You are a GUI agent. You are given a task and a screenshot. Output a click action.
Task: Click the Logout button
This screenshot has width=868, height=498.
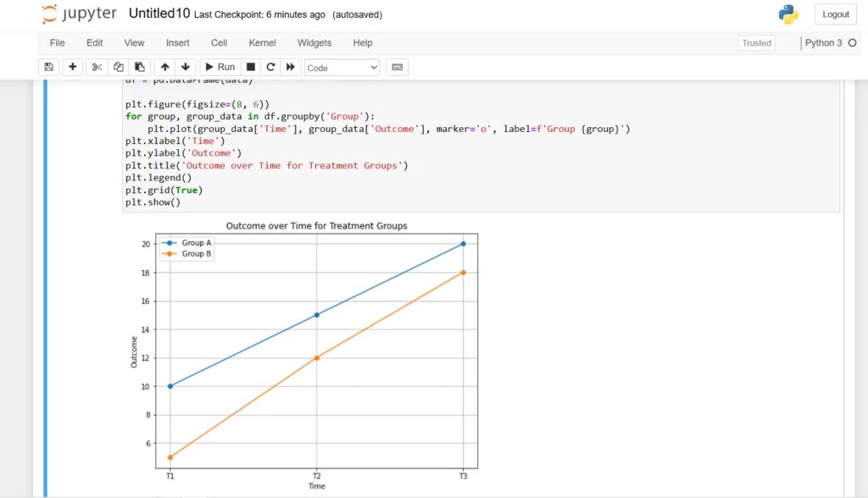(835, 14)
